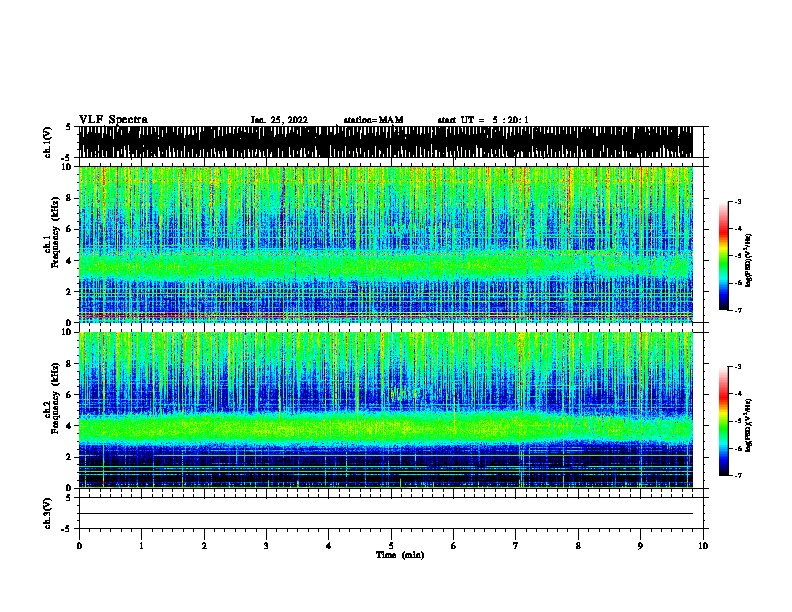Click the "-3" label on the ch.1 colorbar
The height and width of the screenshot is (612, 792).
click(x=737, y=202)
